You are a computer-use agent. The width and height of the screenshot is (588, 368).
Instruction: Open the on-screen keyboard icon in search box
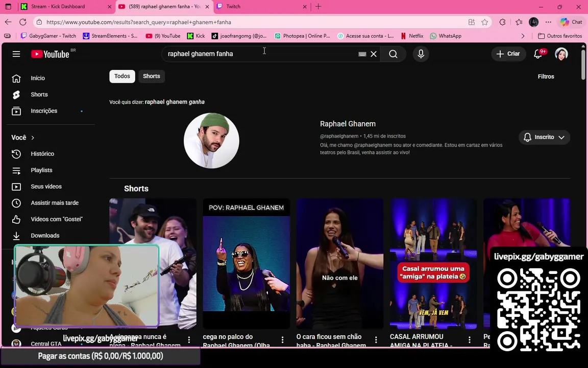362,54
